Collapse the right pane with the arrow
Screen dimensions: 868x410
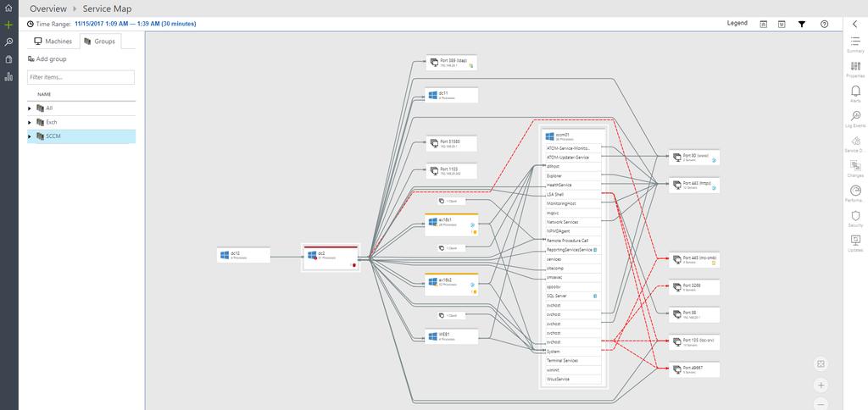pyautogui.click(x=854, y=24)
